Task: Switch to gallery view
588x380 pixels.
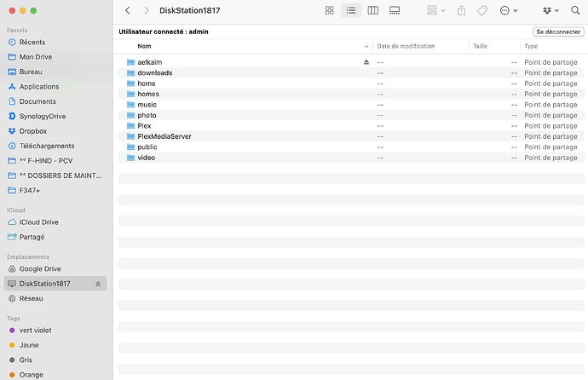Action: pyautogui.click(x=395, y=10)
